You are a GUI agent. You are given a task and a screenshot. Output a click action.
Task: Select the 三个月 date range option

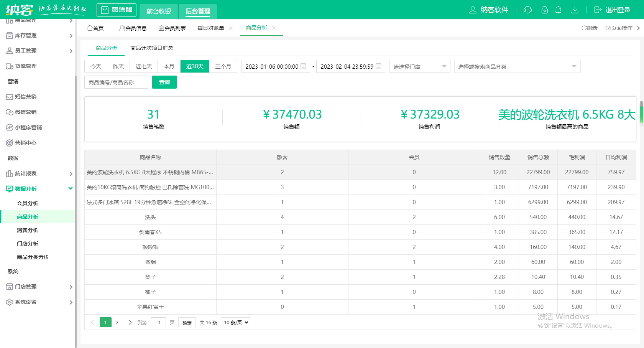point(223,66)
